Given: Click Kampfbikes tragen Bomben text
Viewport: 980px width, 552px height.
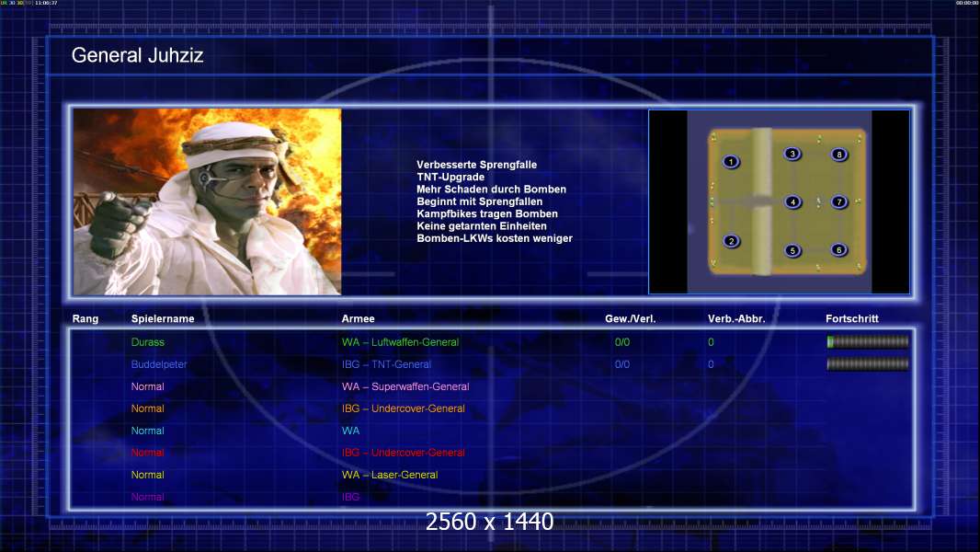Looking at the screenshot, I should point(487,213).
